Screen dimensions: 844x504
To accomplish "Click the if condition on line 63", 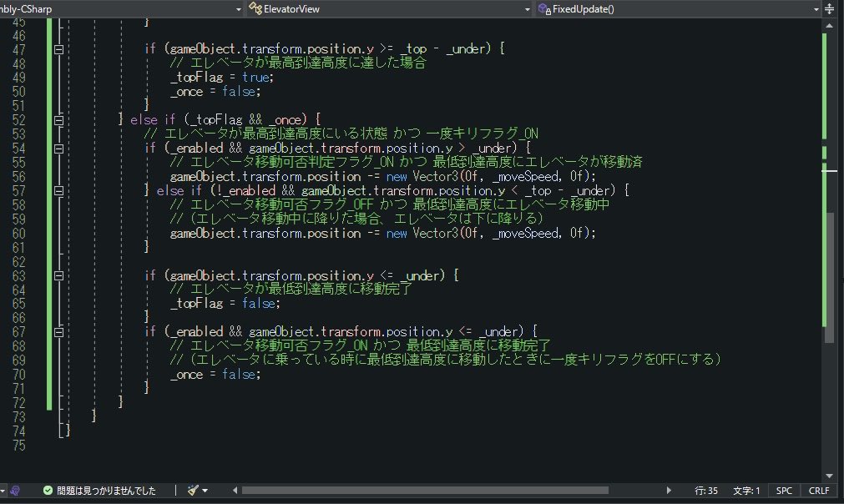I will pos(295,275).
